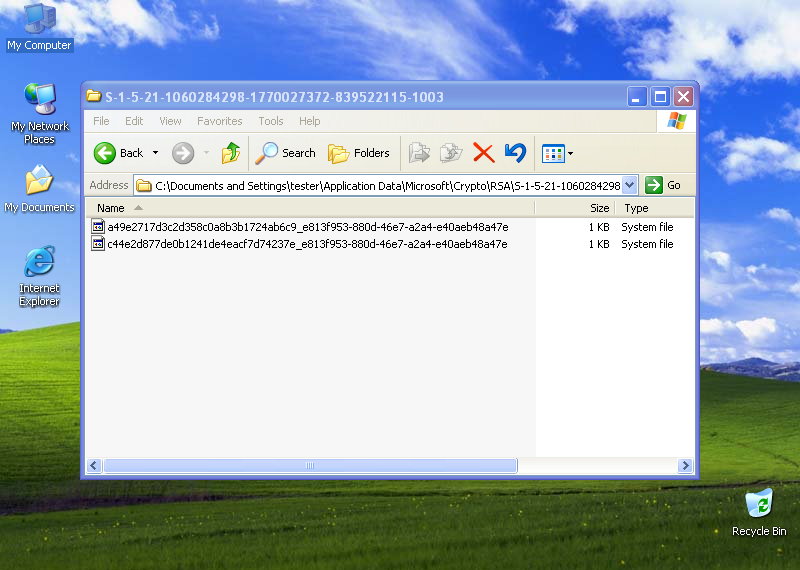This screenshot has height=570, width=800.
Task: Maximize the Explorer window
Action: pos(660,96)
